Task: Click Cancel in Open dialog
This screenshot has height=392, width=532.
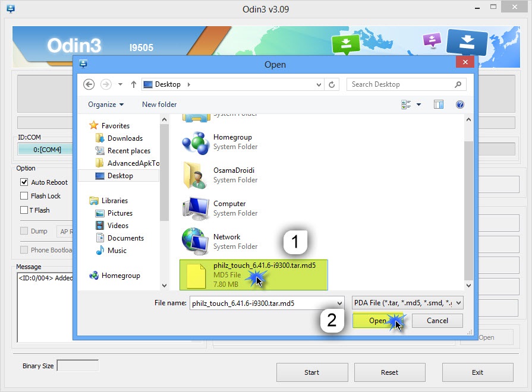Action: (x=437, y=321)
